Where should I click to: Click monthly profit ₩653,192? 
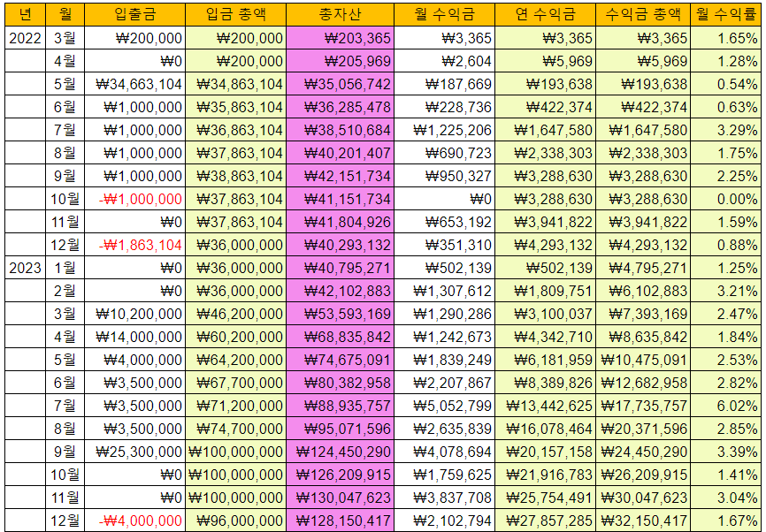pyautogui.click(x=445, y=222)
